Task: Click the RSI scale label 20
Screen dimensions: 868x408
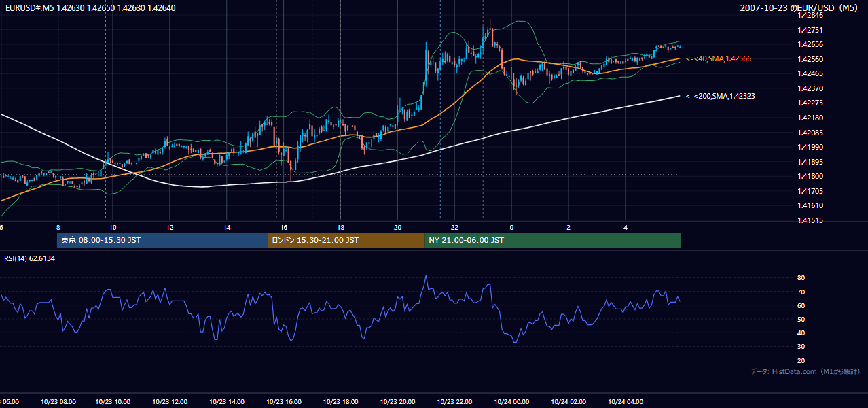Action: 801,360
